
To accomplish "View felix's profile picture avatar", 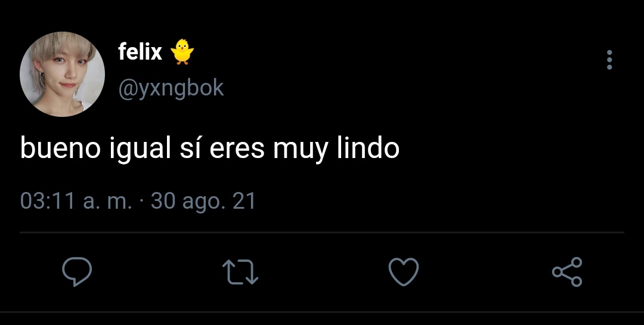I will (x=63, y=74).
